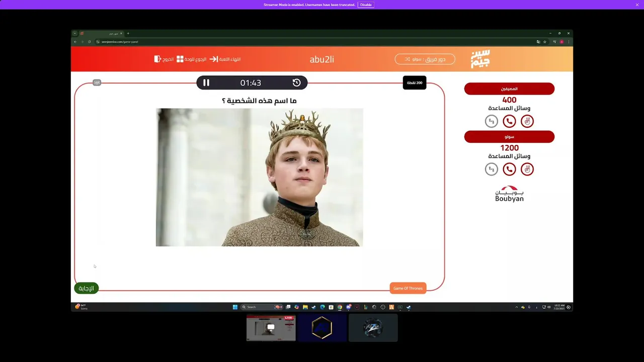This screenshot has height=362, width=644.
Task: Click the Boubyan sponsor logo
Action: coord(509,194)
